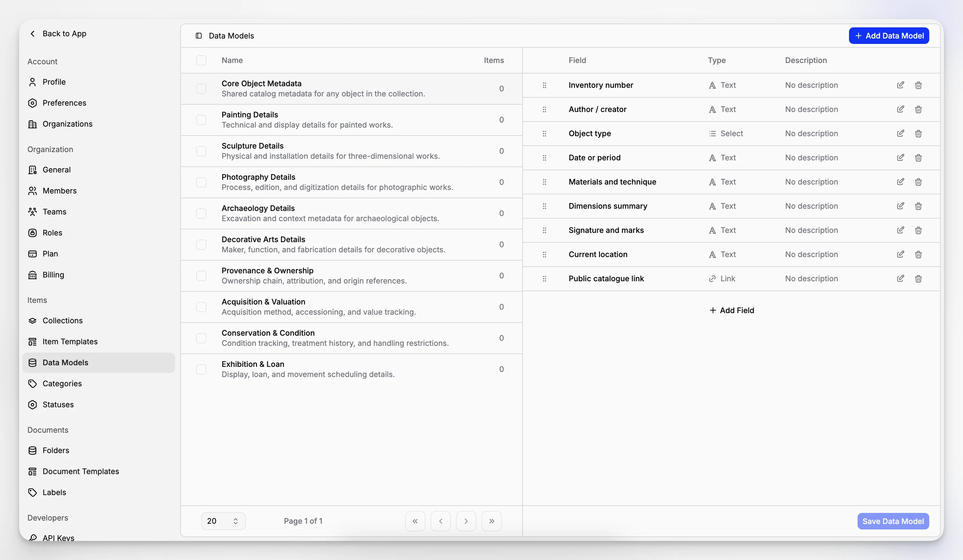Check the Decorative Arts Details row
Screen dimensions: 963x560
(201, 245)
